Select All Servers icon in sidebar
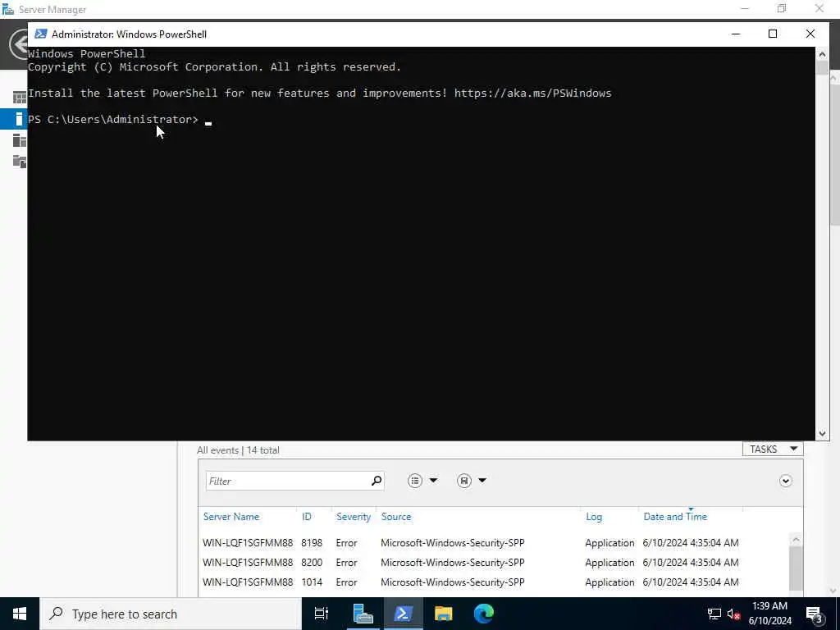This screenshot has width=840, height=630. tap(20, 140)
